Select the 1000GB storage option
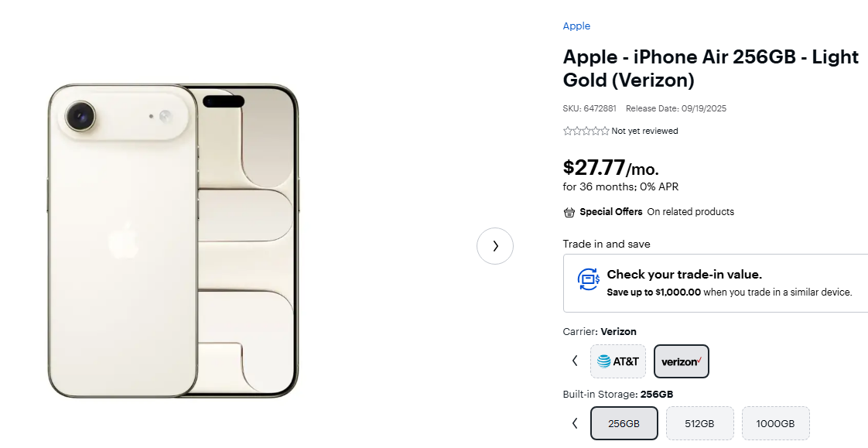The height and width of the screenshot is (448, 868). point(776,423)
